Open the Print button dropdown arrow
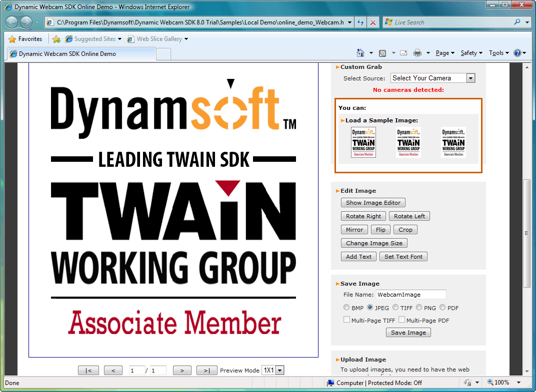Viewport: 536px width, 392px height. (428, 53)
